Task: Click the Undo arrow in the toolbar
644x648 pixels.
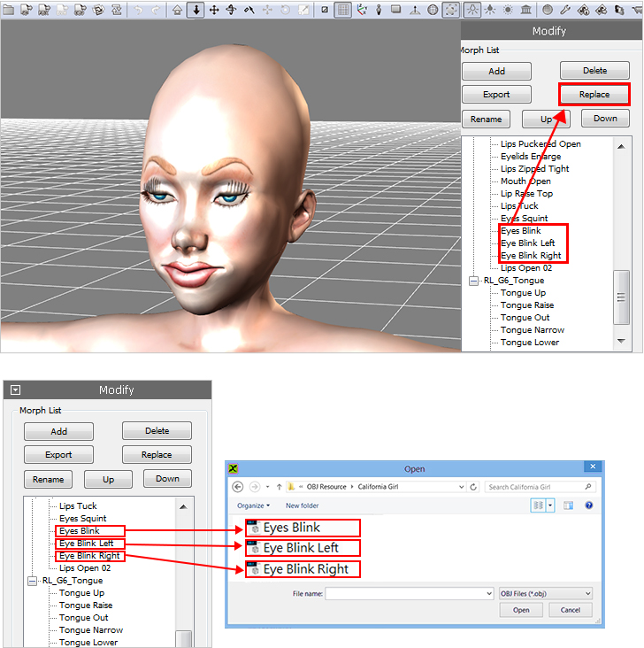Action: [x=138, y=11]
